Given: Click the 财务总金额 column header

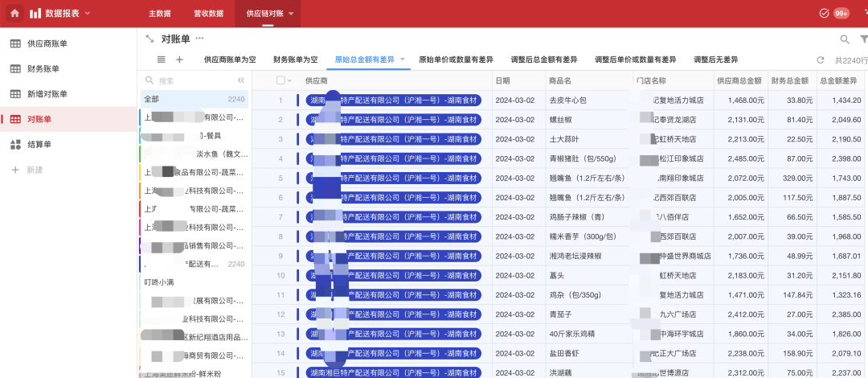Looking at the screenshot, I should [790, 80].
